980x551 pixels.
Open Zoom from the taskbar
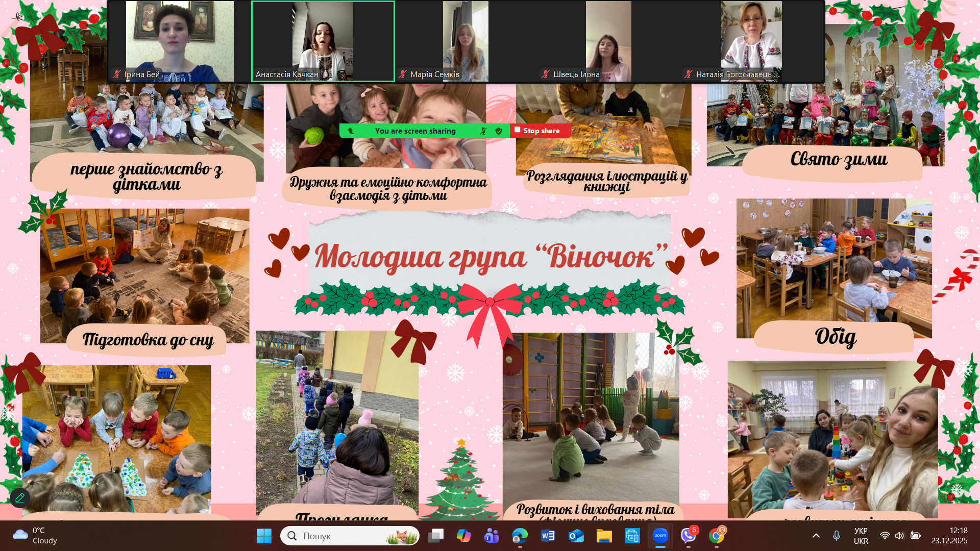tap(660, 536)
